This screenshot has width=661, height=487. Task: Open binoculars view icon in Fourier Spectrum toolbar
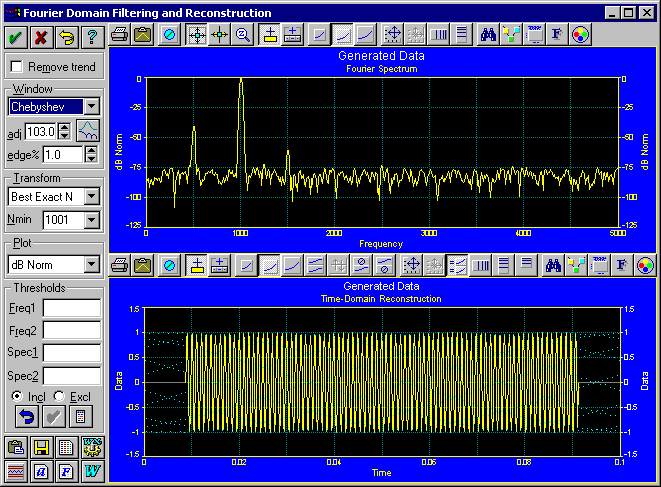(x=488, y=35)
